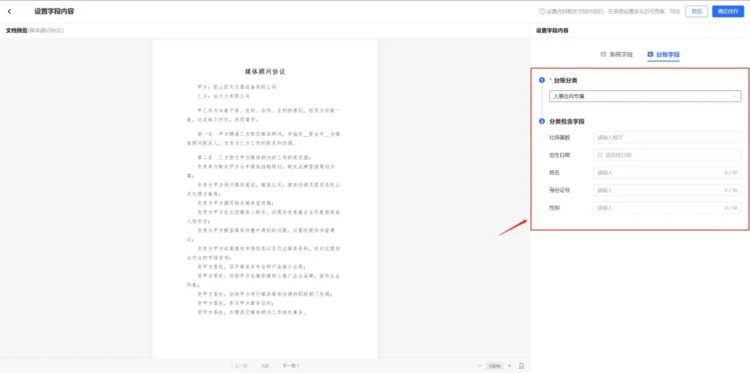Zoom out with the minus icon
750x373 pixels.
[x=480, y=366]
